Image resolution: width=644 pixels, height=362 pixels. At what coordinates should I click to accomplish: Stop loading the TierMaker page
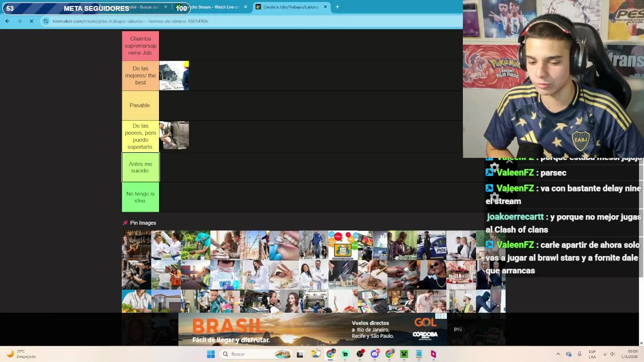(x=31, y=21)
